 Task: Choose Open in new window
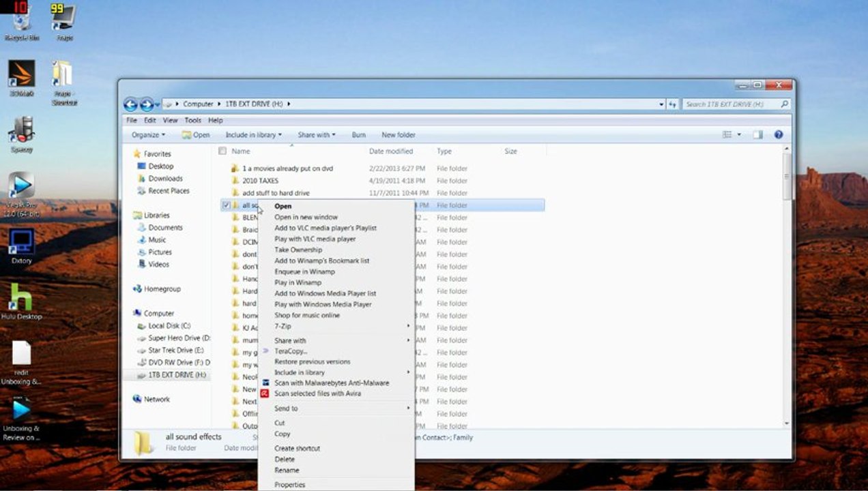[x=306, y=217]
